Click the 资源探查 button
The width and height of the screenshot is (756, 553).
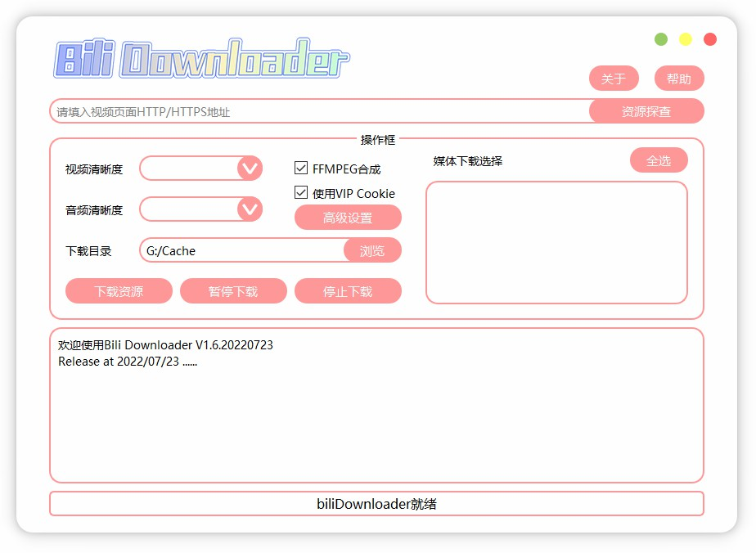tap(646, 111)
